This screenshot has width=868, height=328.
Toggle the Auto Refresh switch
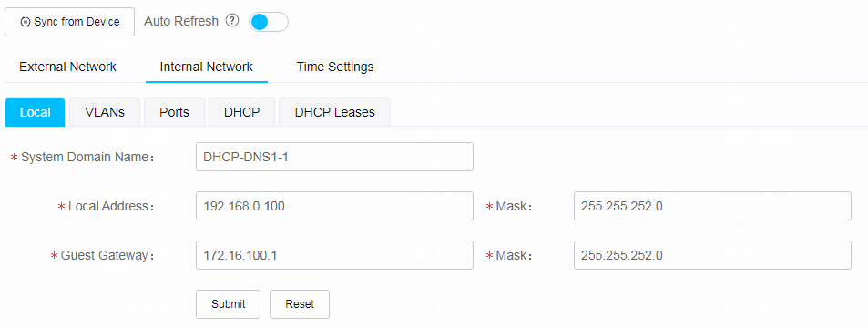269,22
